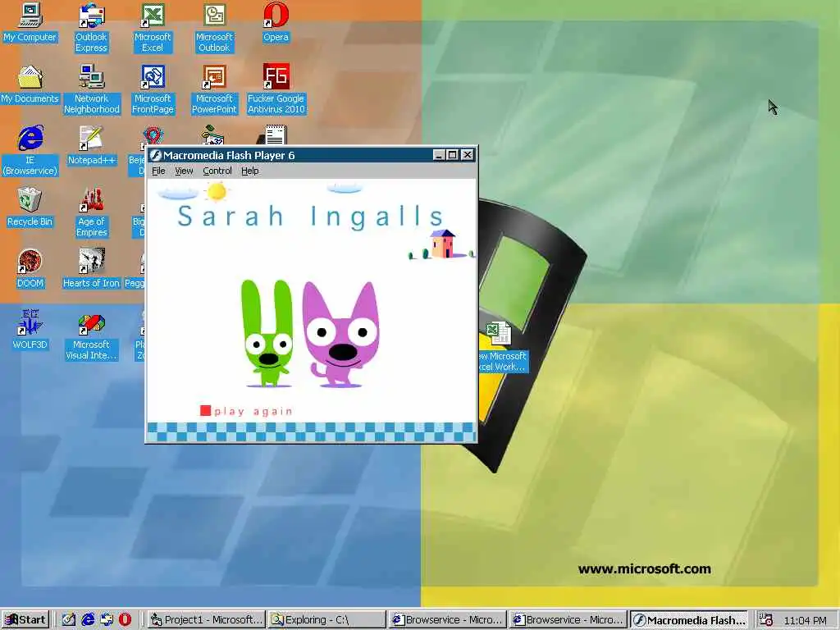840x630 pixels.
Task: Open the Control menu in Flash Player
Action: tap(217, 171)
